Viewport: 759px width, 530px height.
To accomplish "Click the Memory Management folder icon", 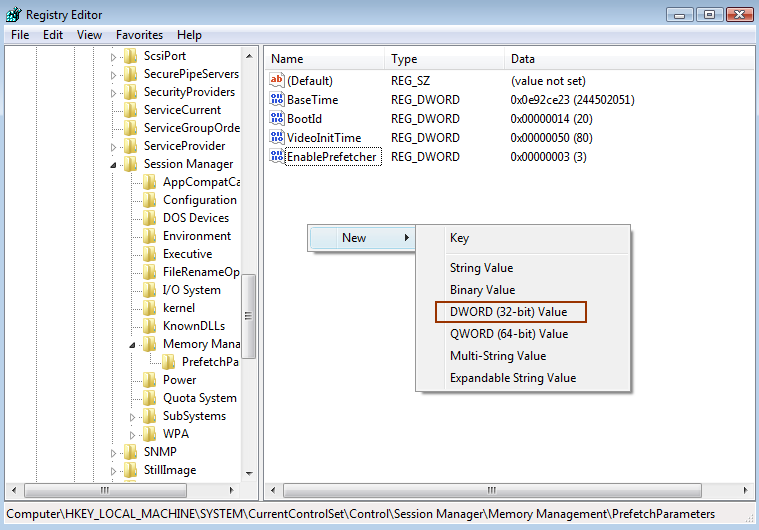I will click(150, 344).
